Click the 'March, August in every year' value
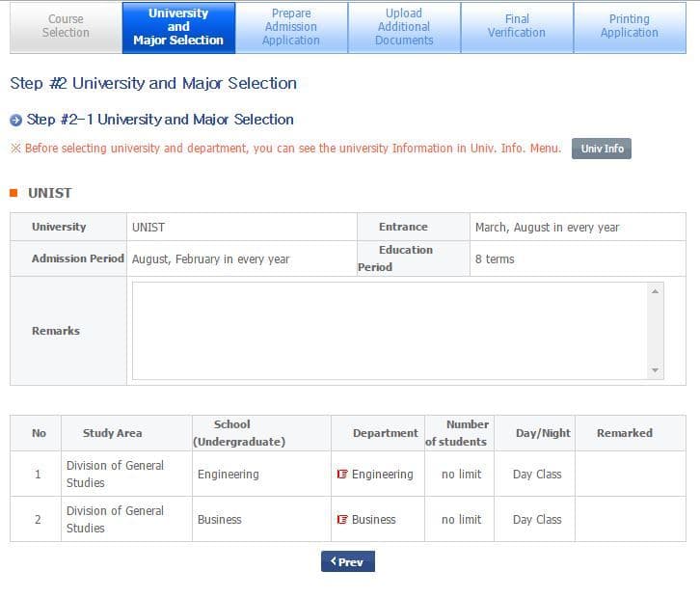700x598 pixels. [547, 228]
